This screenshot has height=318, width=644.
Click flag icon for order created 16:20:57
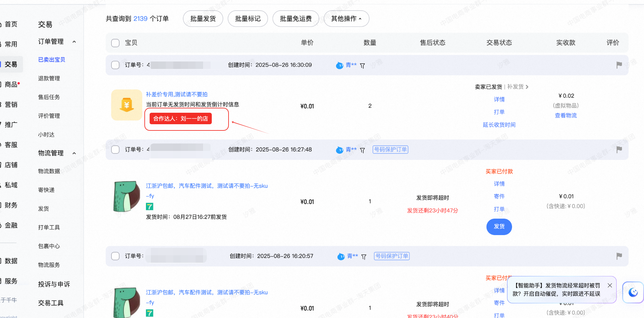[619, 256]
